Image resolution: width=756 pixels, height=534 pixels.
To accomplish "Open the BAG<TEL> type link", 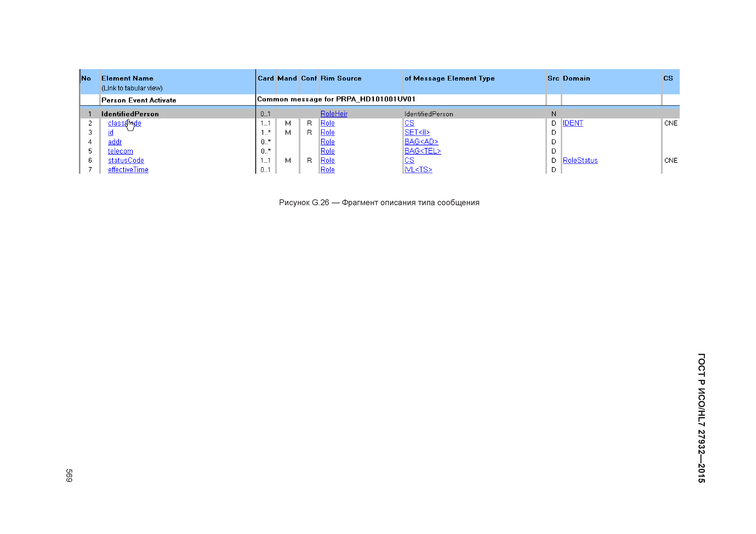I will [x=423, y=151].
